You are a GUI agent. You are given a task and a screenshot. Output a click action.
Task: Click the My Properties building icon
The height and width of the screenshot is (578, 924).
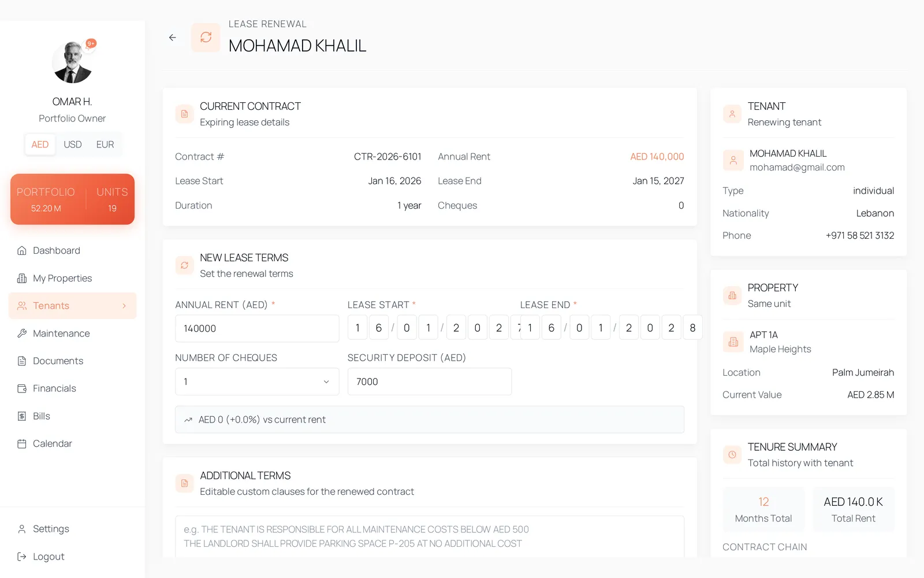(x=22, y=278)
